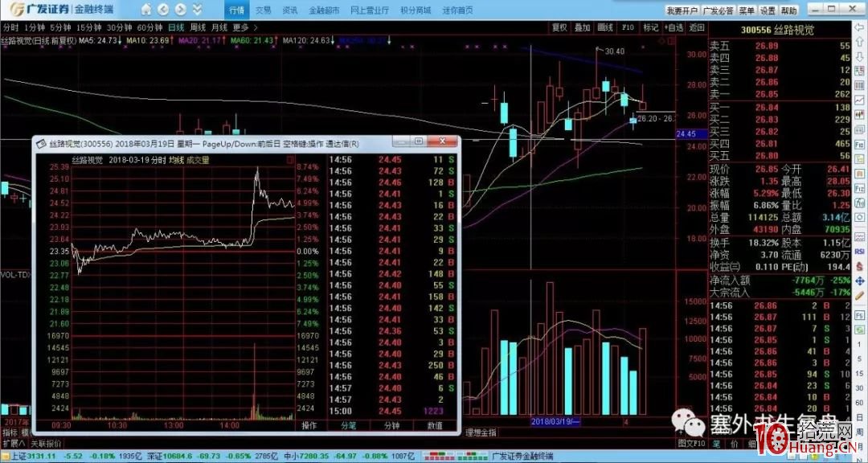Viewport: 868px width, 463px height.
Task: Expand the 更多 periods list
Action: [244, 27]
